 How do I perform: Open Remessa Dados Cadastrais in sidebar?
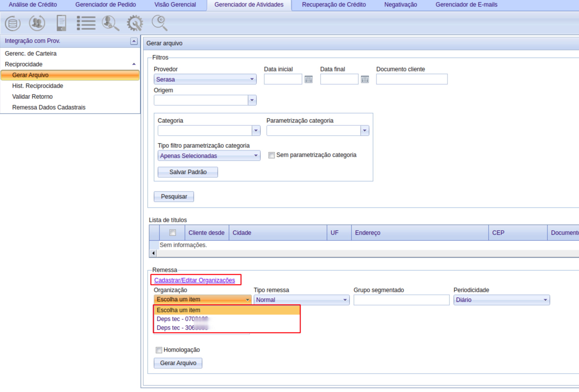[x=49, y=107]
